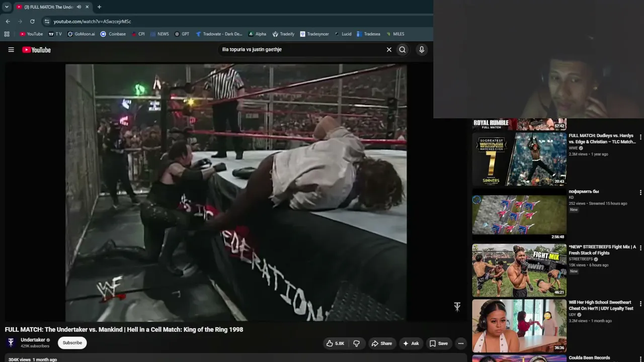Visit the WWE channel

573,148
